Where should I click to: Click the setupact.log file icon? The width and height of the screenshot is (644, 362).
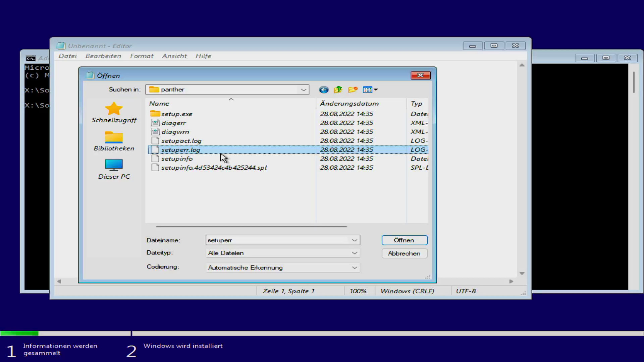155,141
